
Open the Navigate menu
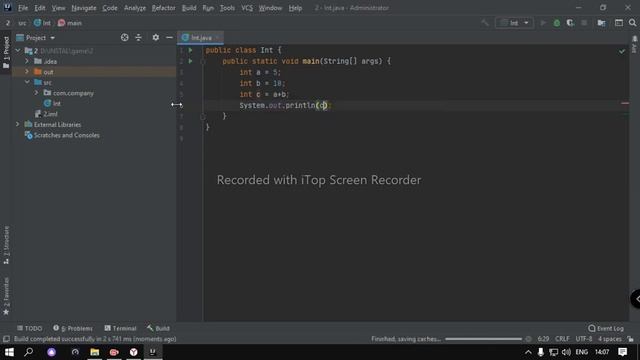[x=84, y=8]
